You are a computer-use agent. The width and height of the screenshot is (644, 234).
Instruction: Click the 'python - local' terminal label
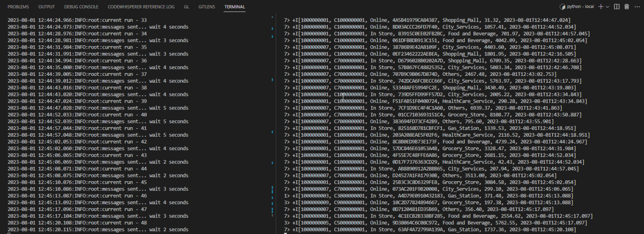point(581,7)
